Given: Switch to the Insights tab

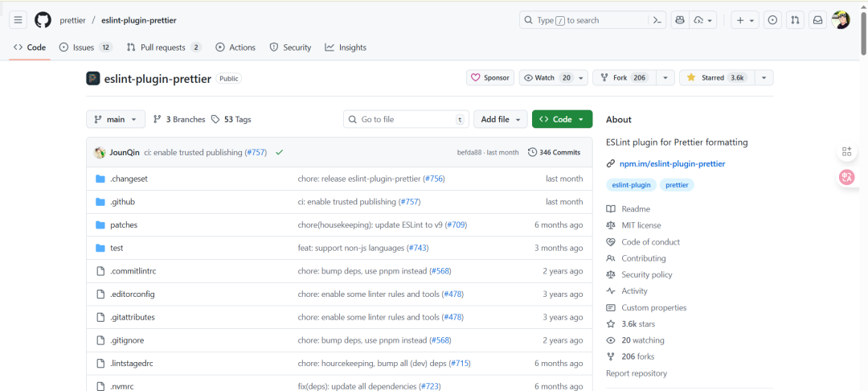Looking at the screenshot, I should click(x=346, y=47).
